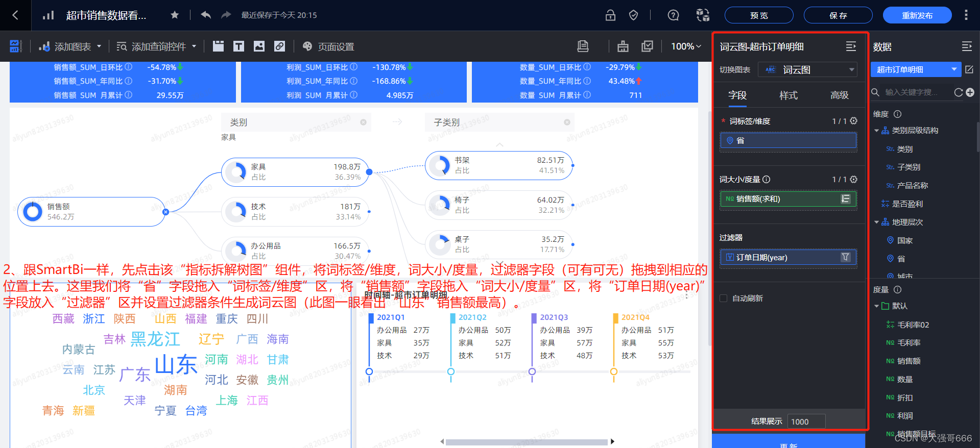This screenshot has width=980, height=448.
Task: Redo the last edit
Action: (x=226, y=15)
